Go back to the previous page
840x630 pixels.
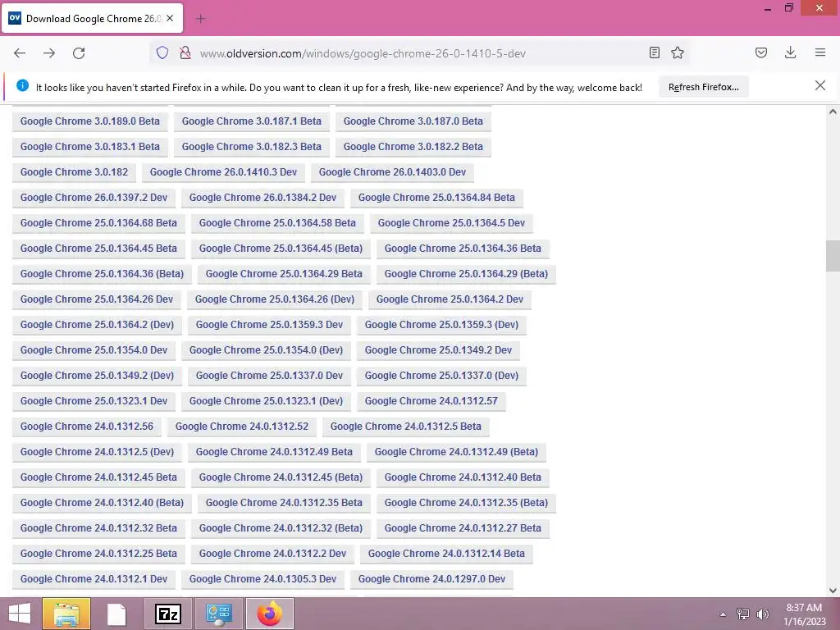[20, 53]
